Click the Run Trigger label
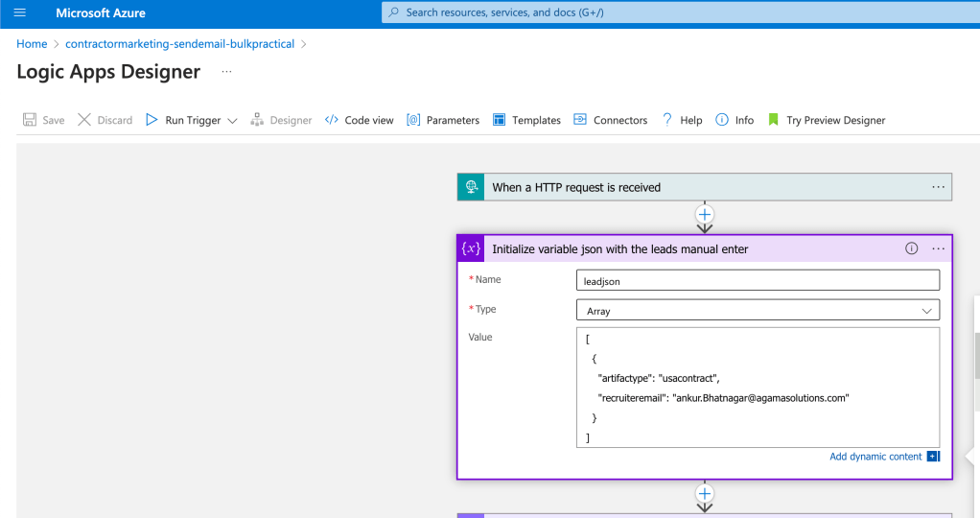980x518 pixels. [x=193, y=120]
